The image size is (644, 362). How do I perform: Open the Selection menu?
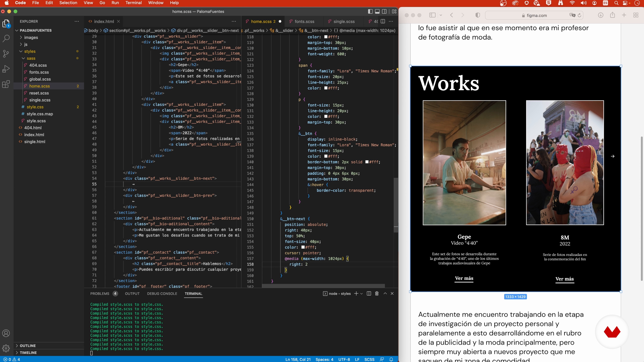coord(68,3)
